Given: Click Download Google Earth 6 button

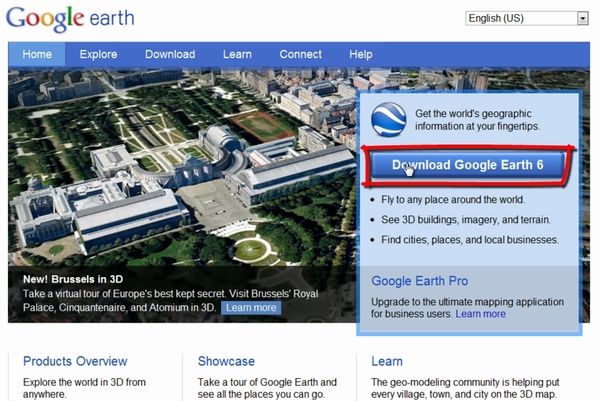Looking at the screenshot, I should [x=467, y=165].
